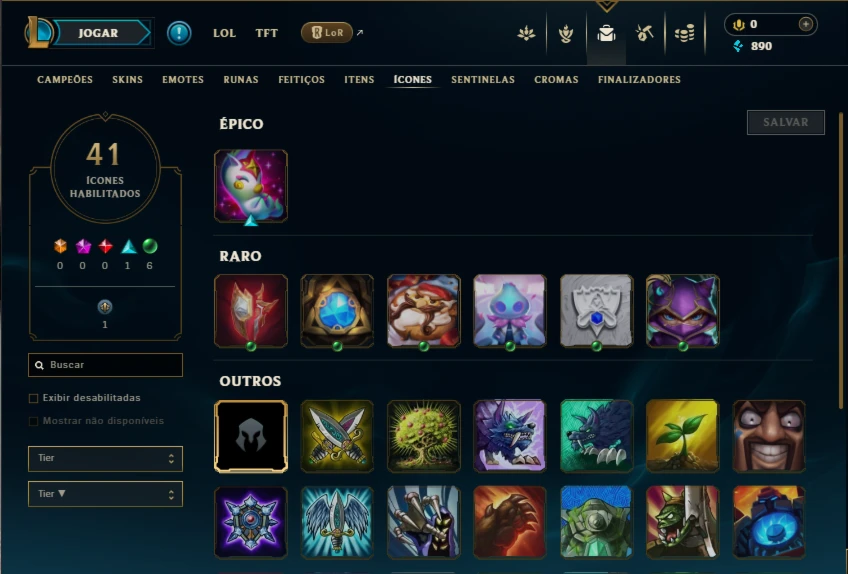The width and height of the screenshot is (848, 574).
Task: Click the blue exclamation alert icon
Action: pyautogui.click(x=179, y=33)
